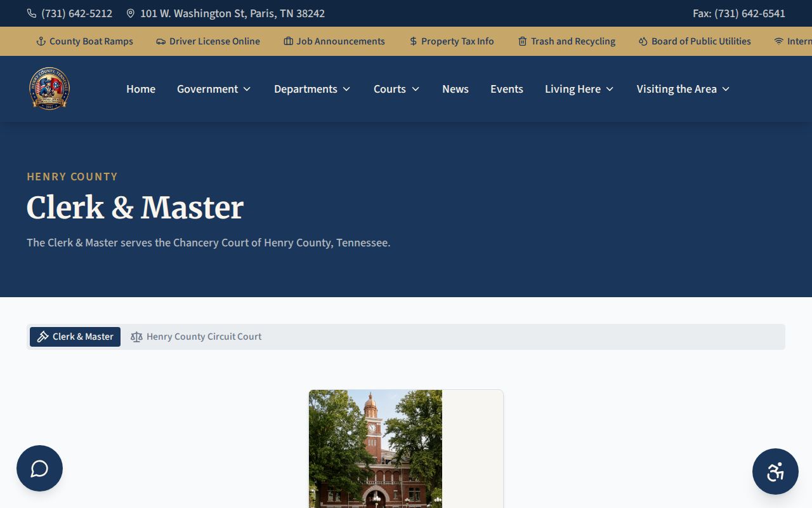Click the car icon for Driver License Online
Screen dimensions: 812x508
click(161, 41)
